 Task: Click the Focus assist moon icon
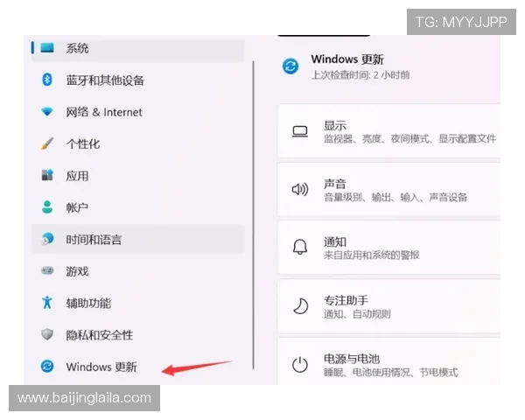[x=301, y=306]
